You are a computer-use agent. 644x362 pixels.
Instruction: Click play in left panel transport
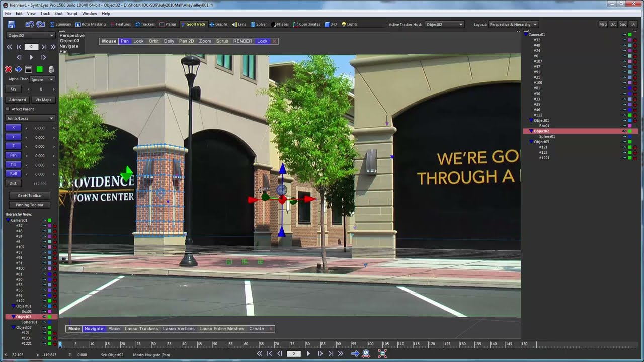pos(31,57)
